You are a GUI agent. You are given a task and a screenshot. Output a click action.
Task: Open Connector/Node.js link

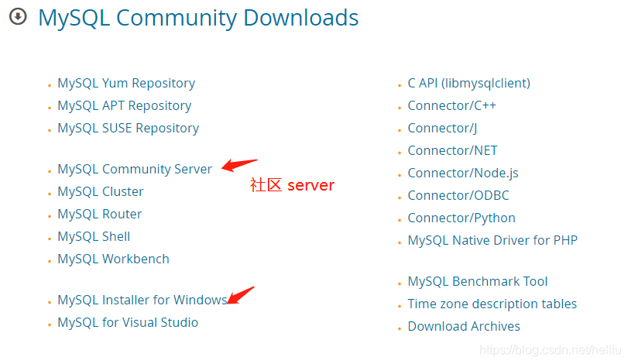pos(463,173)
